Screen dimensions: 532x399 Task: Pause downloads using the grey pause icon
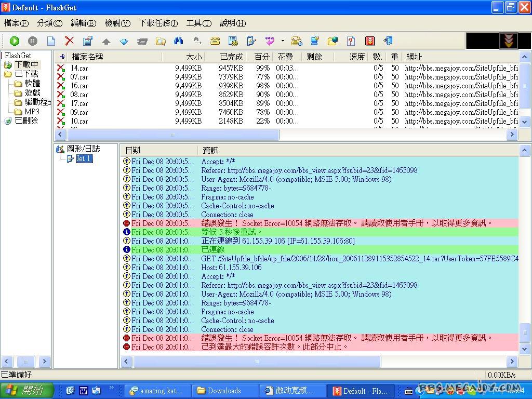coord(33,41)
